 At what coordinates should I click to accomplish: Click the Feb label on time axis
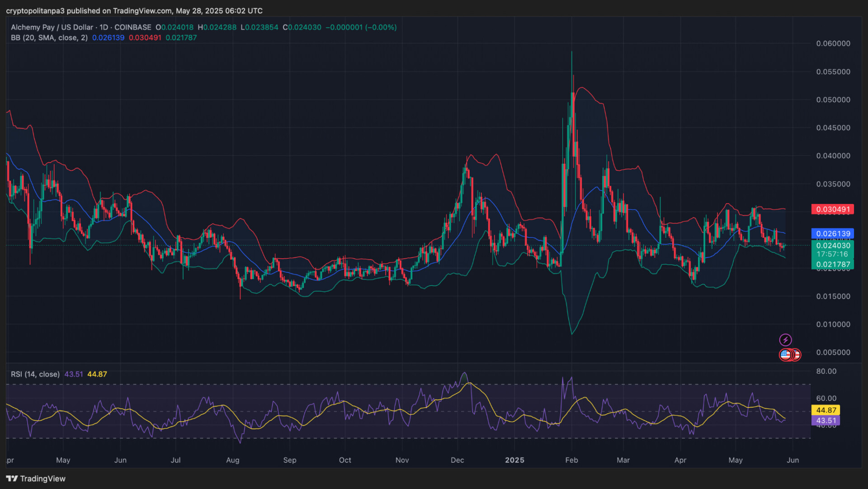(571, 460)
